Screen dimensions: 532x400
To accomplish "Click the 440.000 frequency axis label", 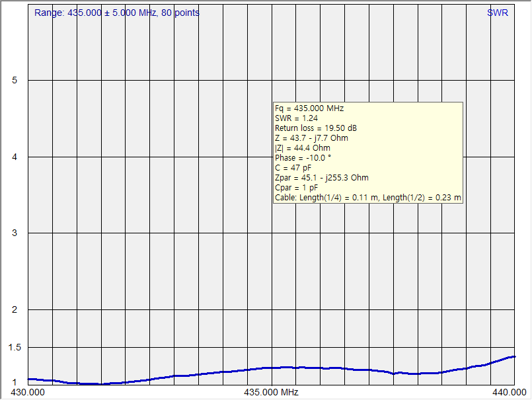I will 510,391.
